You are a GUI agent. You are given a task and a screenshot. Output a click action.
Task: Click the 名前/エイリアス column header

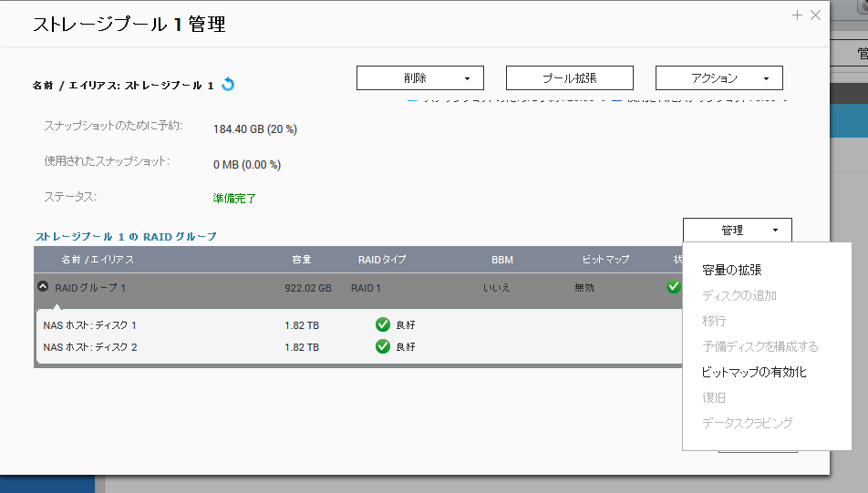coord(98,260)
